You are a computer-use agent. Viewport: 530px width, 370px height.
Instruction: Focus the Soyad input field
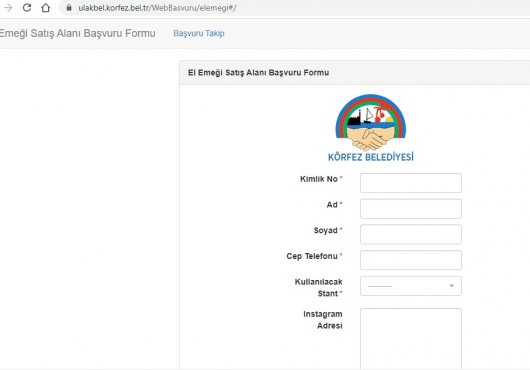[411, 234]
